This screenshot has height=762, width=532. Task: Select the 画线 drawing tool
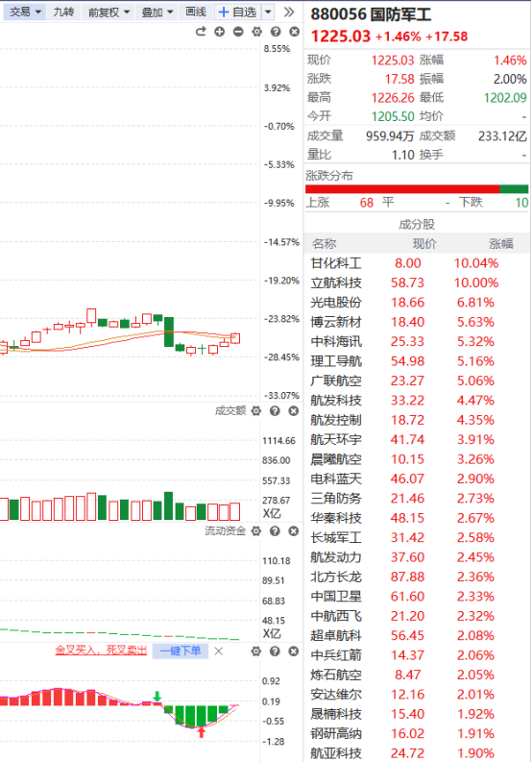click(x=196, y=12)
